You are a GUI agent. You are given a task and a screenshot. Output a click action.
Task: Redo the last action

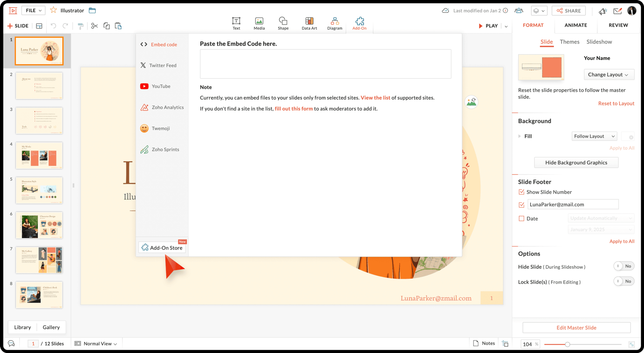pyautogui.click(x=65, y=26)
